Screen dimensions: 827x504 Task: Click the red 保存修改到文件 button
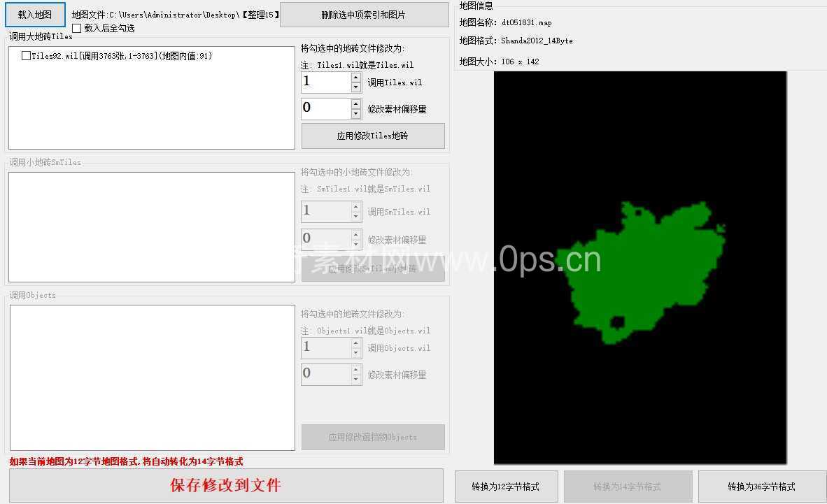(x=226, y=485)
